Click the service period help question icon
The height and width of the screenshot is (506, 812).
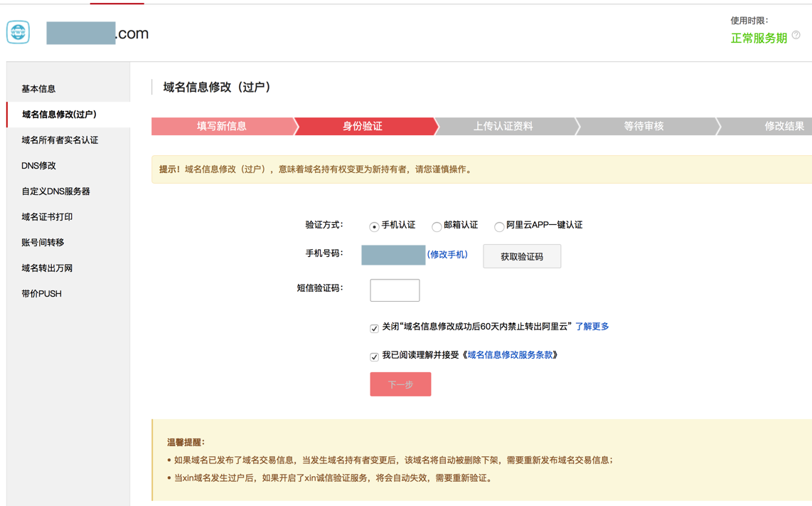pyautogui.click(x=796, y=35)
